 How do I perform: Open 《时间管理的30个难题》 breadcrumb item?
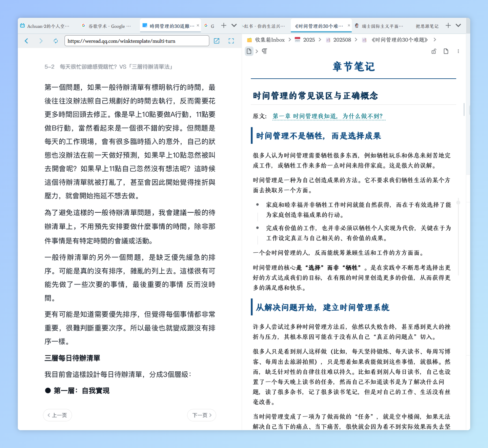pos(400,40)
